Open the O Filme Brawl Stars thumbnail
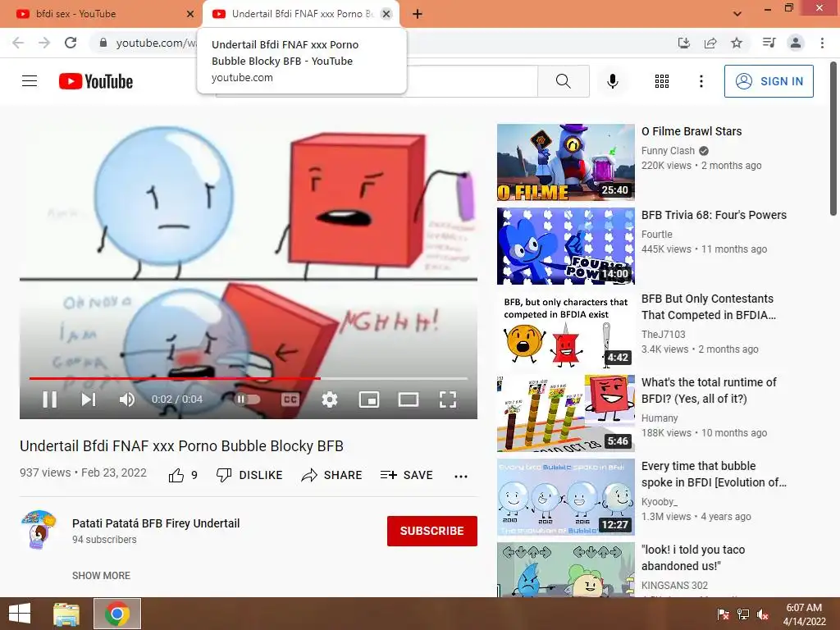 click(x=566, y=162)
